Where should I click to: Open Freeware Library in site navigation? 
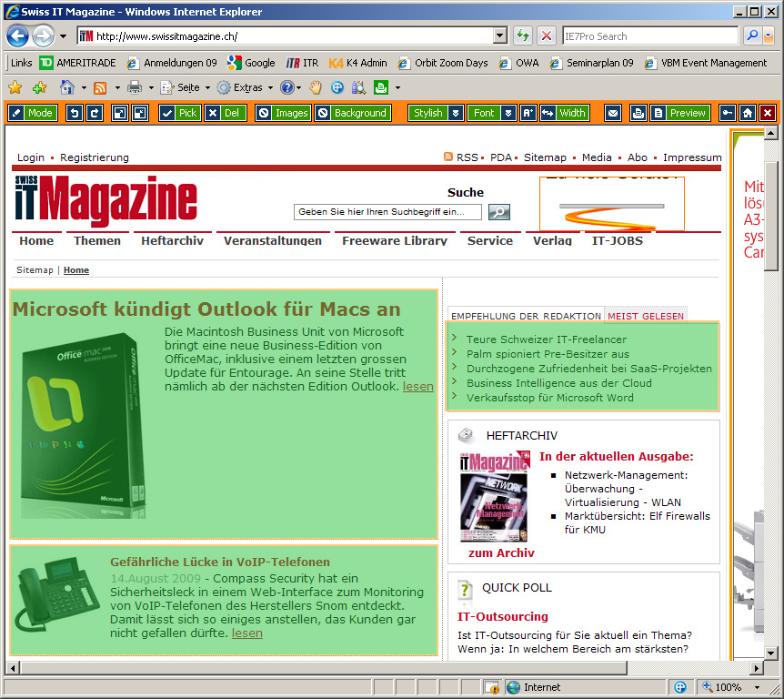pyautogui.click(x=395, y=240)
